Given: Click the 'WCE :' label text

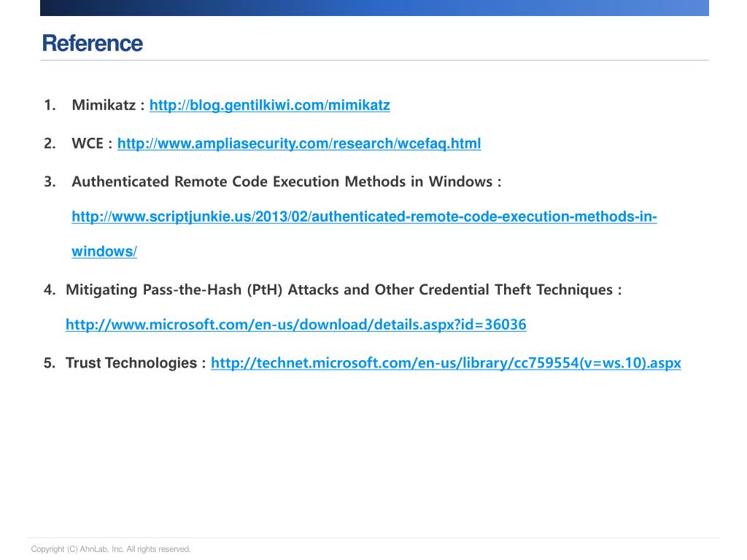Looking at the screenshot, I should tap(92, 144).
